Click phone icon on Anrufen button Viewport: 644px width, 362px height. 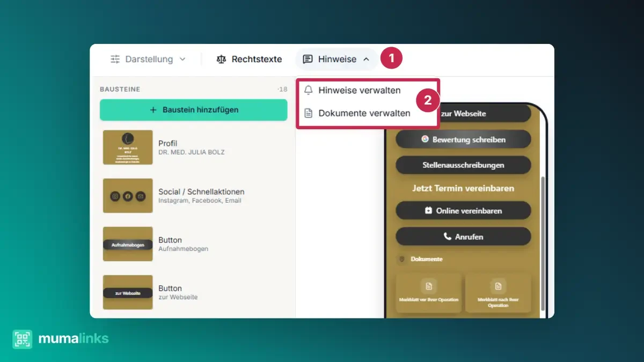click(447, 237)
